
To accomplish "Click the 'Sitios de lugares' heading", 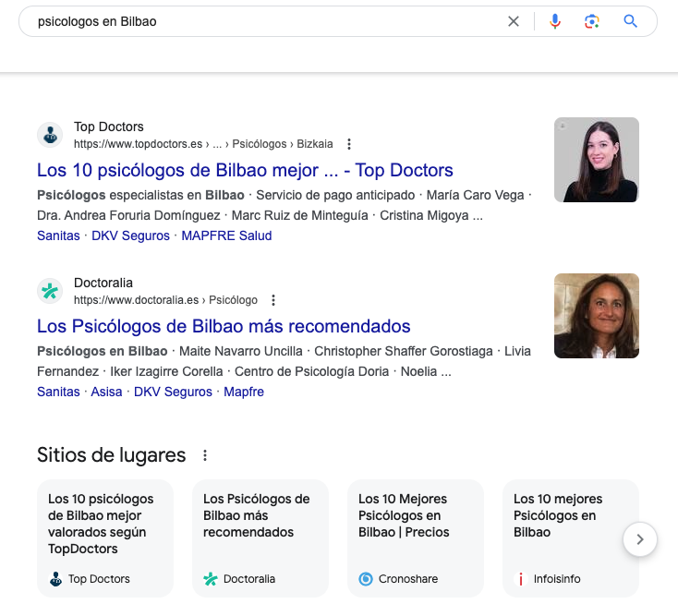I will click(112, 455).
